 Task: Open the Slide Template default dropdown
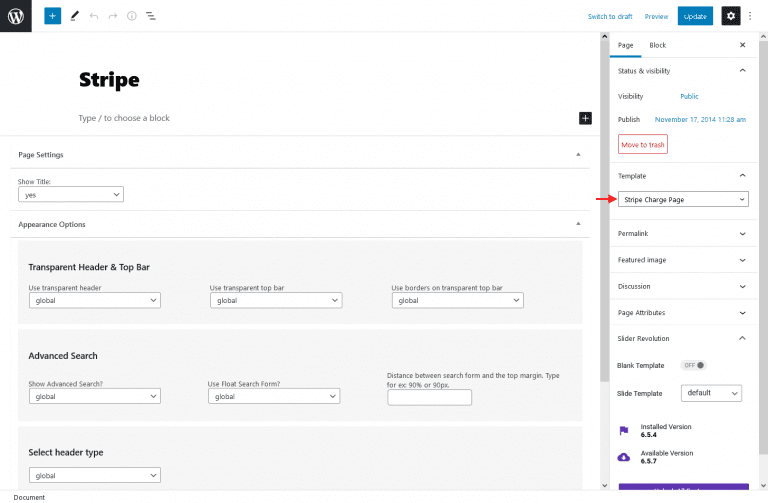(711, 393)
